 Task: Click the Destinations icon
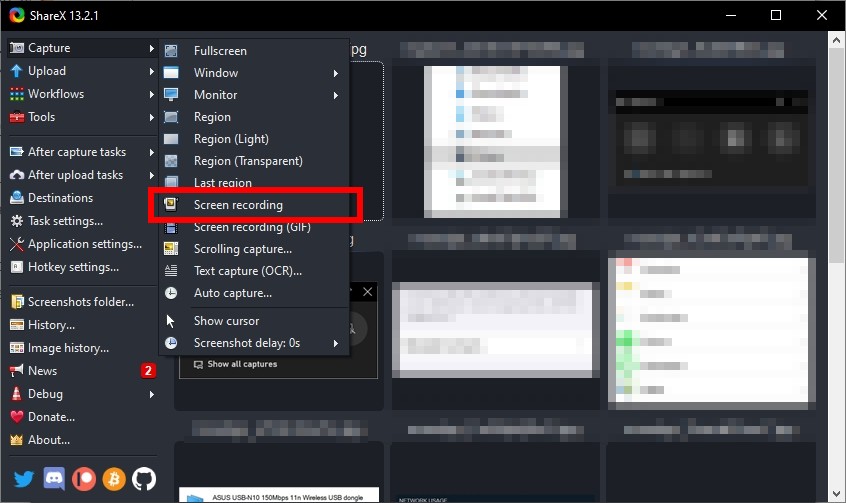[x=17, y=198]
